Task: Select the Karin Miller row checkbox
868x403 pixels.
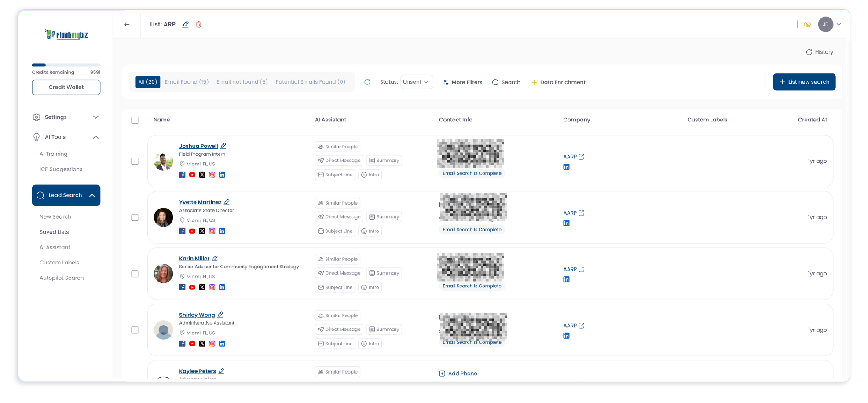Action: click(x=135, y=274)
